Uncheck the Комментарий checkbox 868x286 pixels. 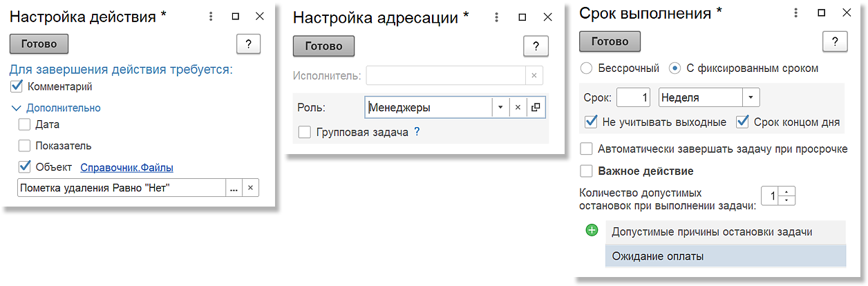pos(17,87)
